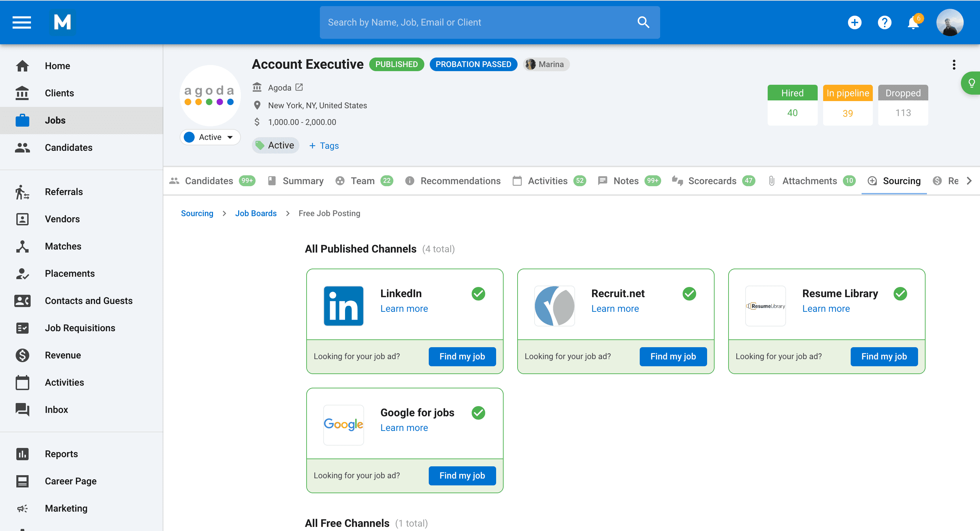
Task: Open Jobs in sidebar
Action: coord(81,120)
